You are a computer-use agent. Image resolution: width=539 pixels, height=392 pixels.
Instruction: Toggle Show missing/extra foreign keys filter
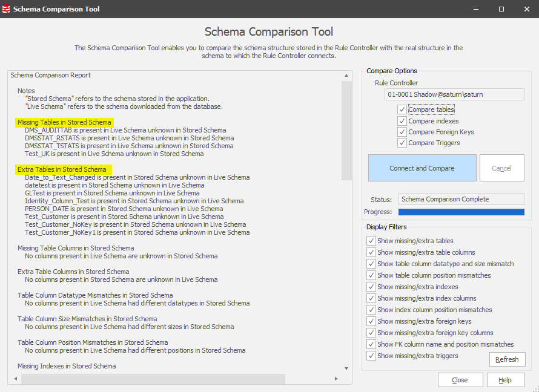tap(371, 321)
